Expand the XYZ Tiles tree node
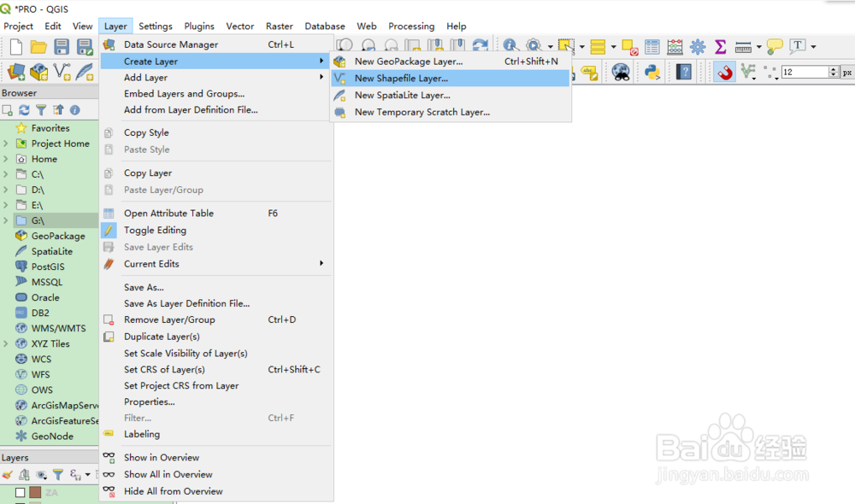Viewport: 855px width, 504px height. 5,343
